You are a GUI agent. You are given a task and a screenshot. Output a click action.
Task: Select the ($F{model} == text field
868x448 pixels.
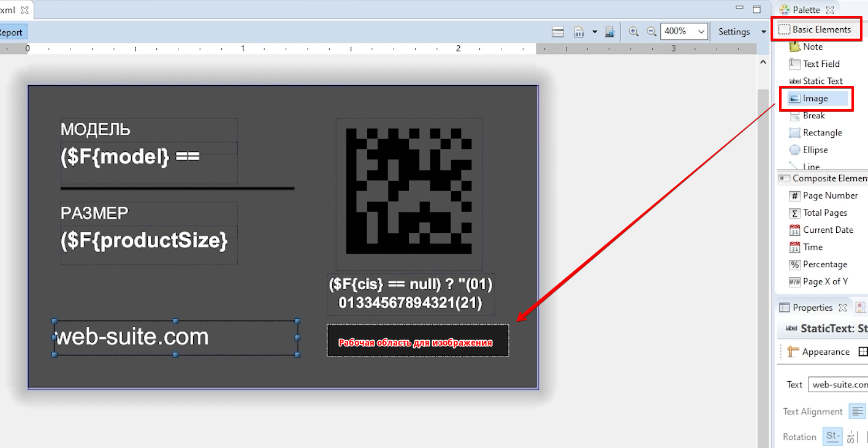[149, 162]
